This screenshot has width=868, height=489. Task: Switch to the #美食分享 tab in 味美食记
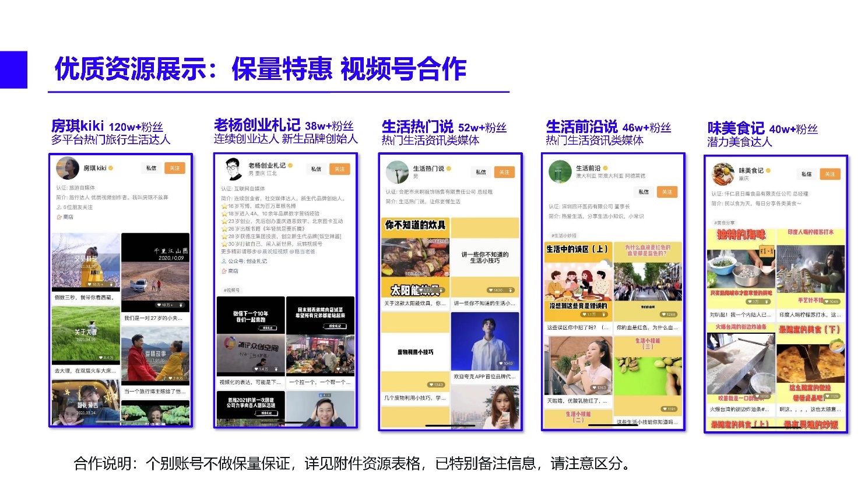click(x=725, y=222)
